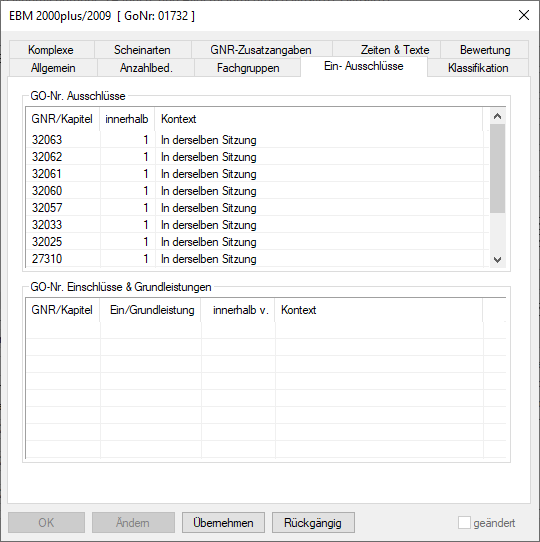Viewport: 540px width, 542px height.
Task: Click the disabled Ändern button
Action: [133, 522]
